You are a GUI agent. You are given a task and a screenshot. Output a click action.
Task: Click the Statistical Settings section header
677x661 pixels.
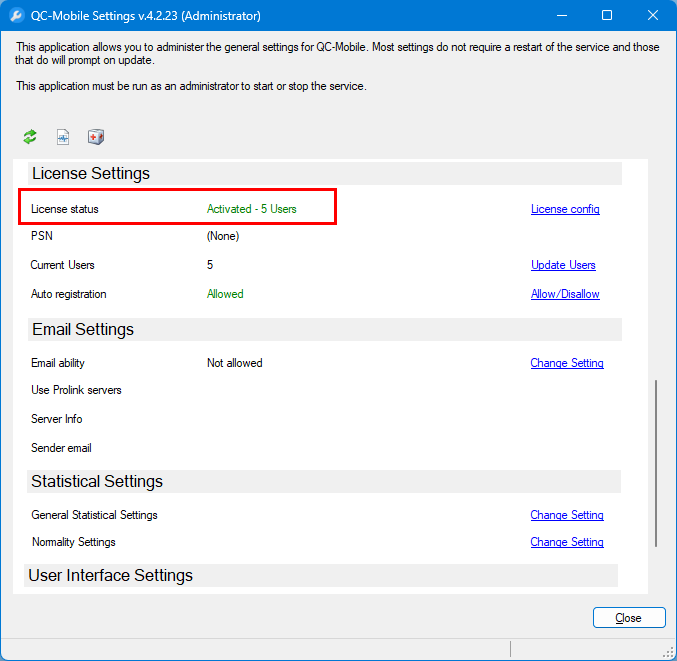[324, 481]
